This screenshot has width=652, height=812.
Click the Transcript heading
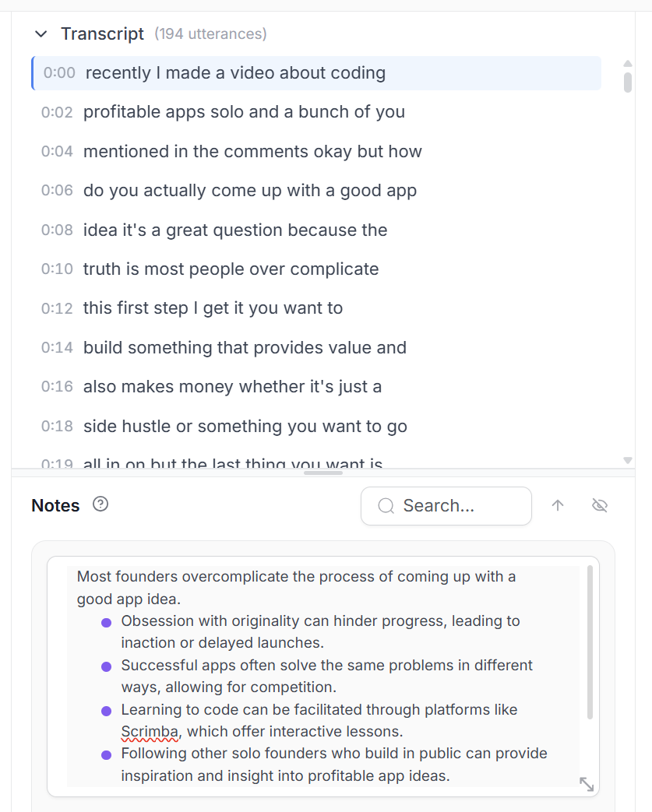click(102, 33)
